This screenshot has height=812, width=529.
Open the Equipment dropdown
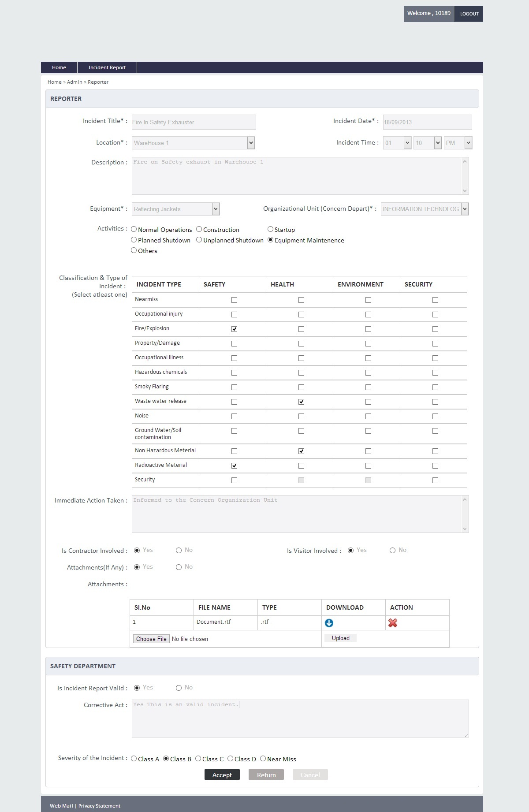pyautogui.click(x=176, y=209)
